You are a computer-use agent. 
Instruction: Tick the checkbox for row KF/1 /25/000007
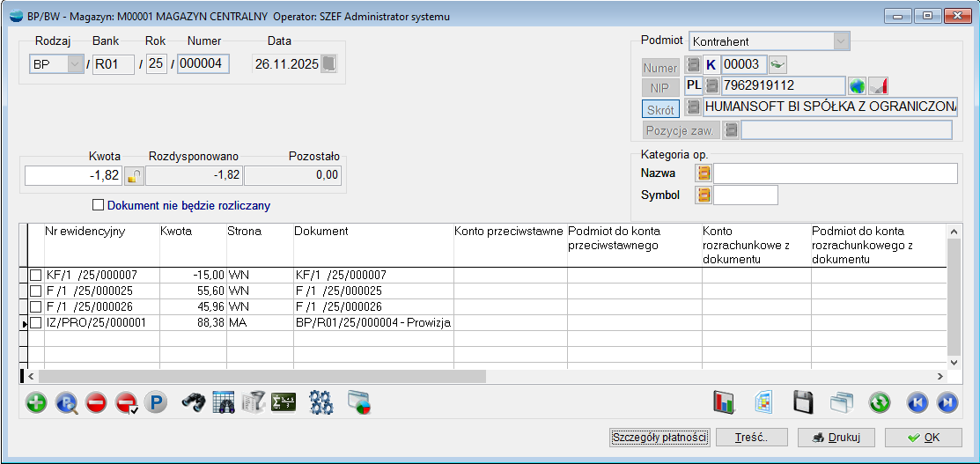[x=36, y=276]
